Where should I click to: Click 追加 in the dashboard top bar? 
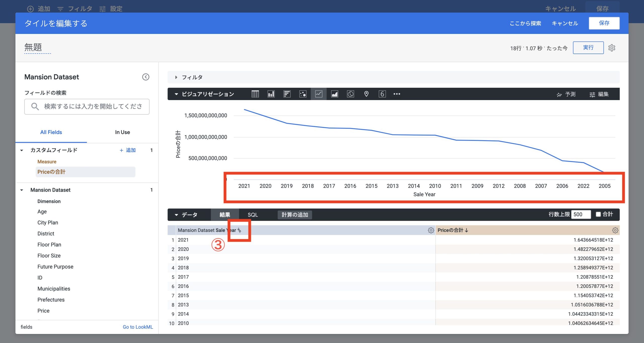click(x=39, y=9)
